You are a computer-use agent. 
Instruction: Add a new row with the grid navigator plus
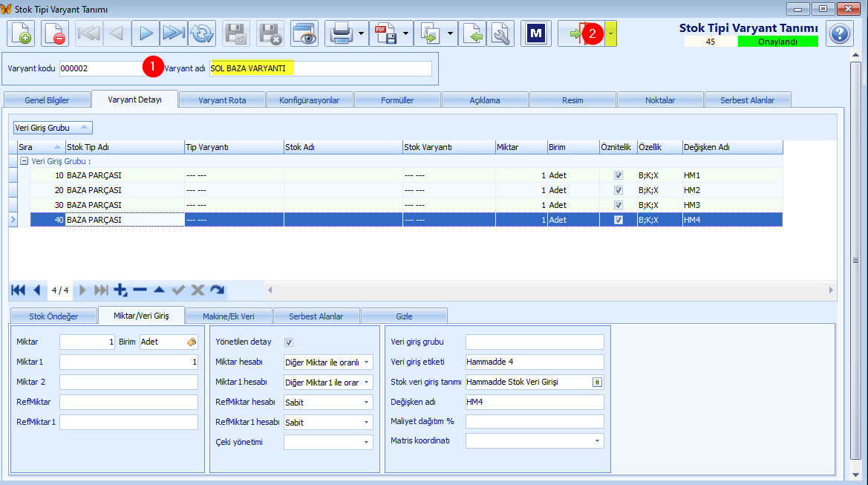(120, 290)
